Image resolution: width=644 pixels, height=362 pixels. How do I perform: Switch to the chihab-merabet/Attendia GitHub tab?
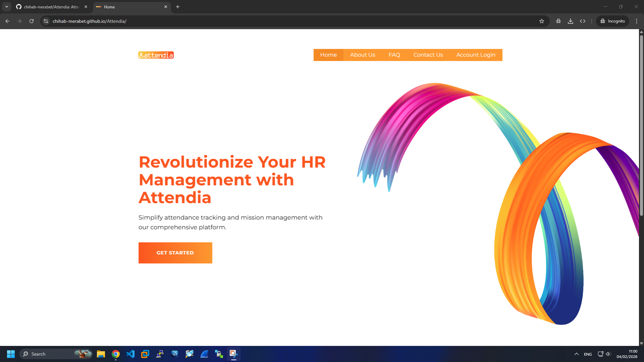pyautogui.click(x=50, y=7)
